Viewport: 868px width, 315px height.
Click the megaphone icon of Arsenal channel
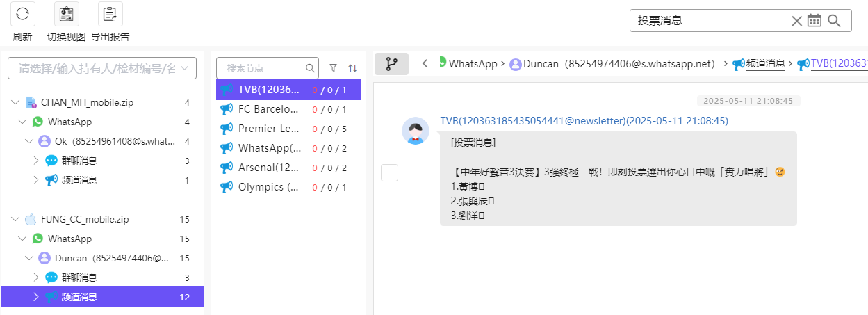tap(227, 168)
